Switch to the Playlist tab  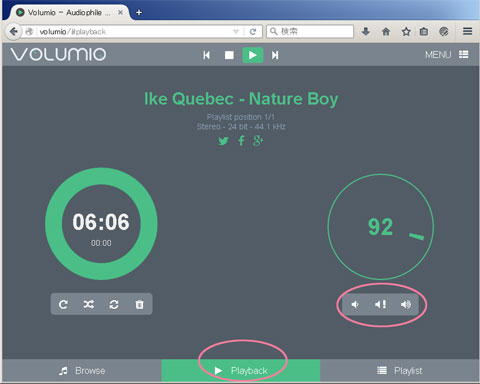399,371
